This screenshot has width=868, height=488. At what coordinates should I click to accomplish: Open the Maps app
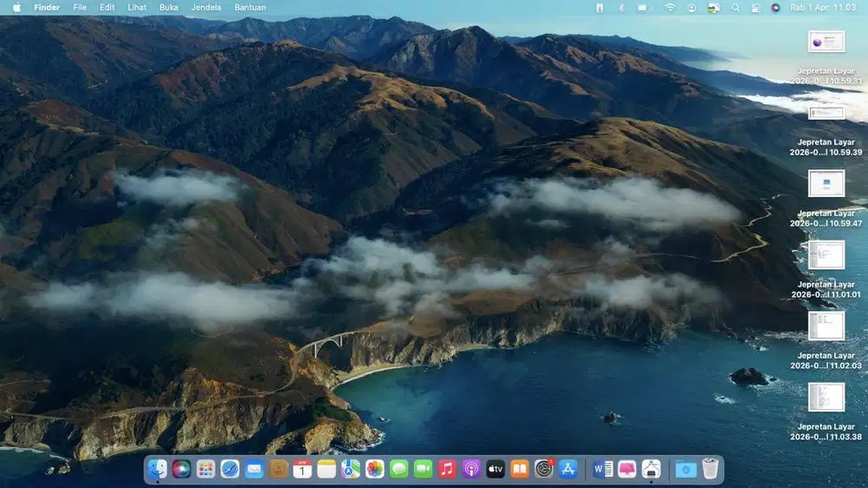[x=351, y=469]
